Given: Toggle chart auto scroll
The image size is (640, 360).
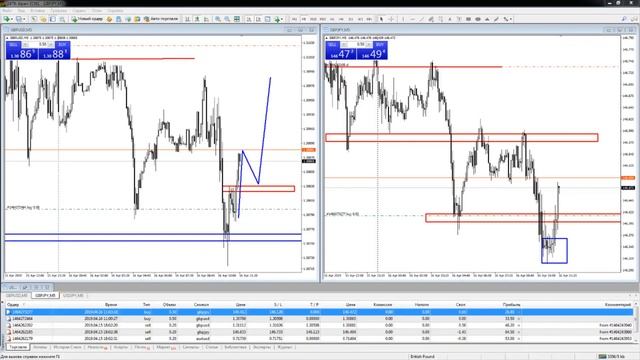Looking at the screenshot, I should pos(249,19).
